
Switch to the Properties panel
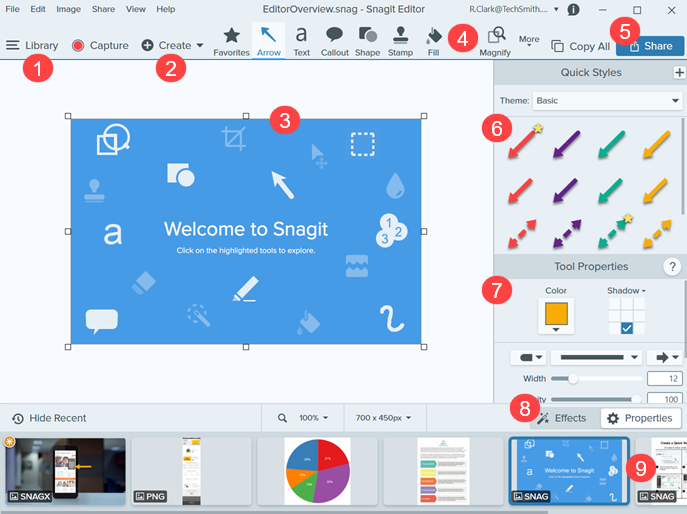coord(641,418)
